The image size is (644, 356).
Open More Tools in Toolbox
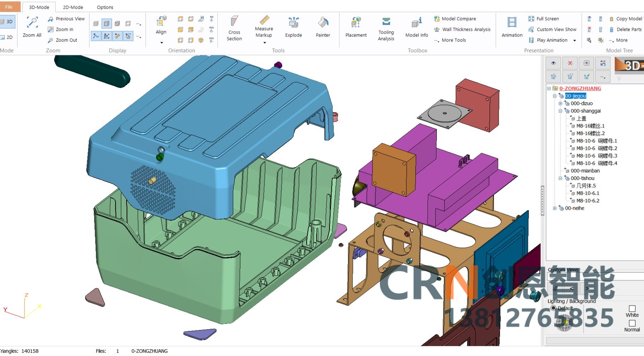pos(450,40)
